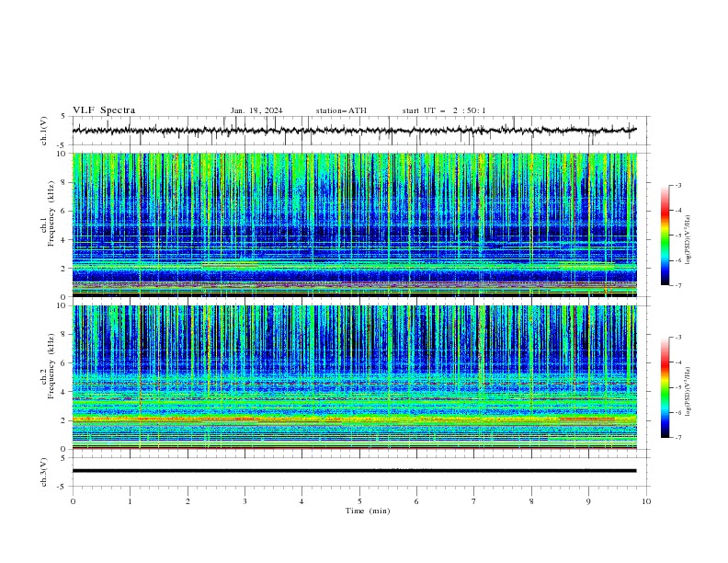Select the date text "Jan. 18, 2024"
This screenshot has width=728, height=563.
coord(256,110)
